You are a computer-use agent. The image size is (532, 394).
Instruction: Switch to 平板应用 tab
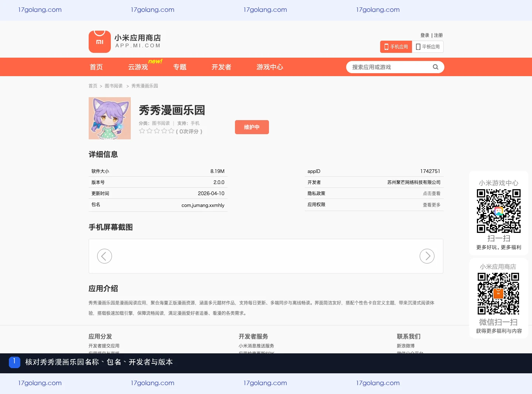pyautogui.click(x=428, y=47)
